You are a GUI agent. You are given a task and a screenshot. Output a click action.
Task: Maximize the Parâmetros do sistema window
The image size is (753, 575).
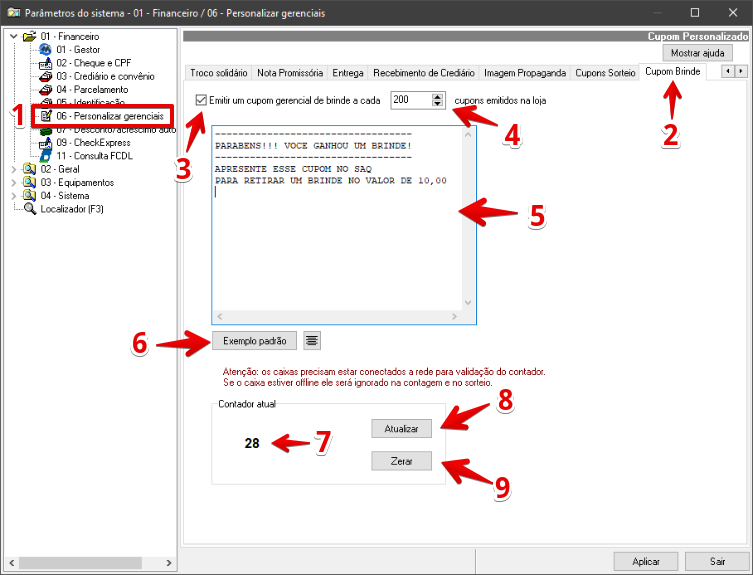point(694,12)
